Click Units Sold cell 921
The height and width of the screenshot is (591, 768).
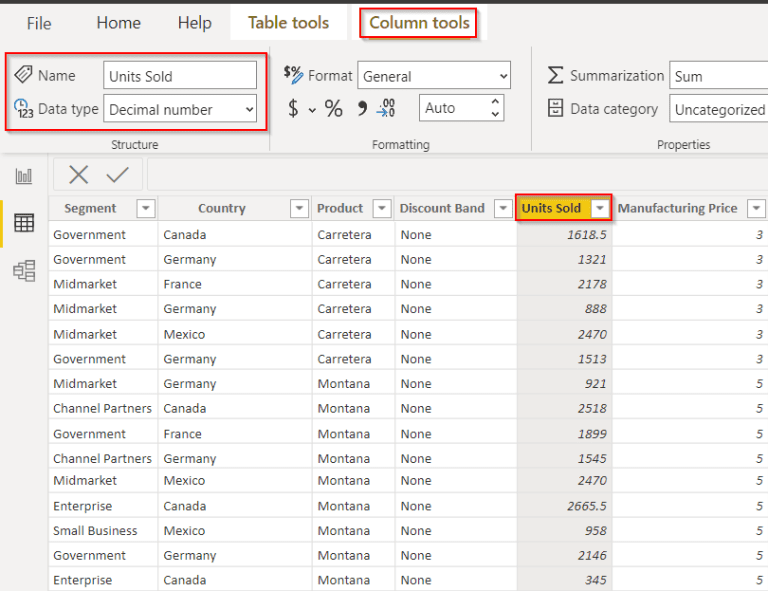click(565, 383)
